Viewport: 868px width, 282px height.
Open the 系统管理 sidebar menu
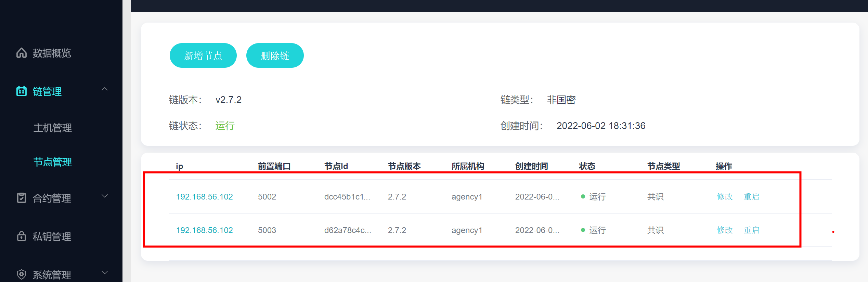point(52,275)
